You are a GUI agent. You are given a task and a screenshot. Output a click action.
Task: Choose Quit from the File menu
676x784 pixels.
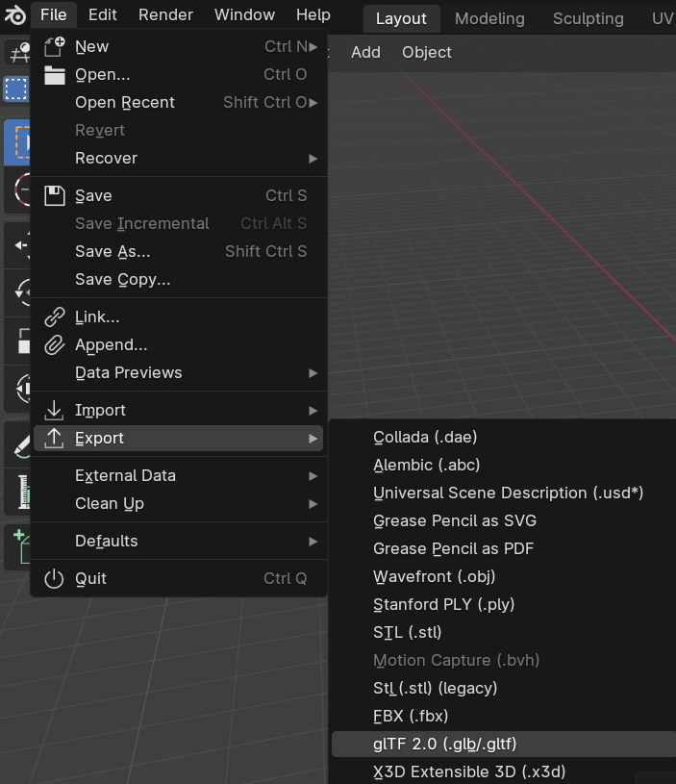point(178,579)
